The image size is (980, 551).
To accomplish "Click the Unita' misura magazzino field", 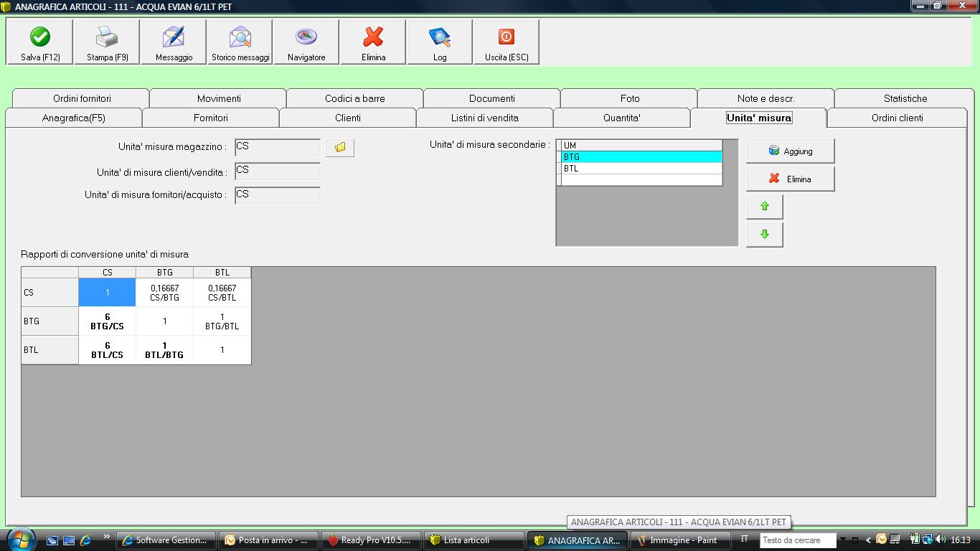I will point(278,147).
